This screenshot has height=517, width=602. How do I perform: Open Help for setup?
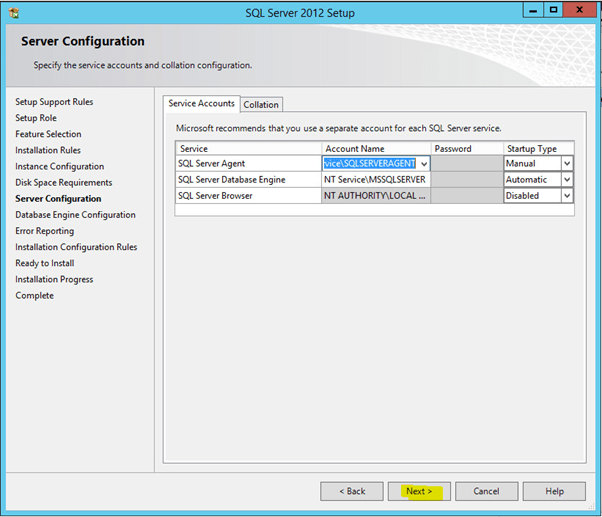[x=553, y=491]
